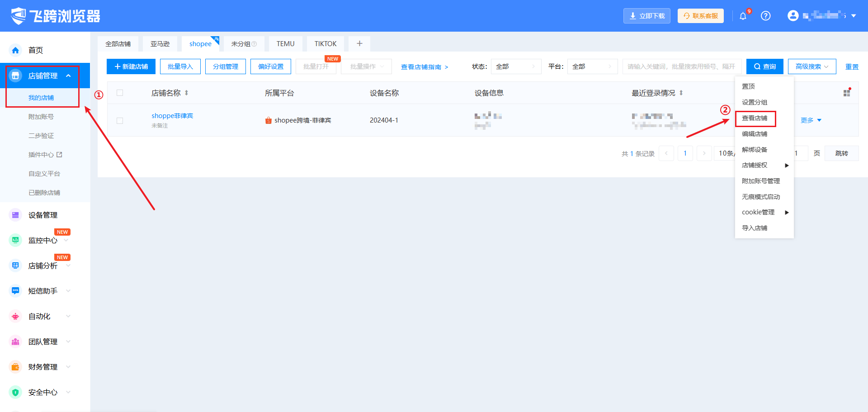The width and height of the screenshot is (868, 412).
Task: Click the home icon in the sidebar
Action: coord(16,50)
